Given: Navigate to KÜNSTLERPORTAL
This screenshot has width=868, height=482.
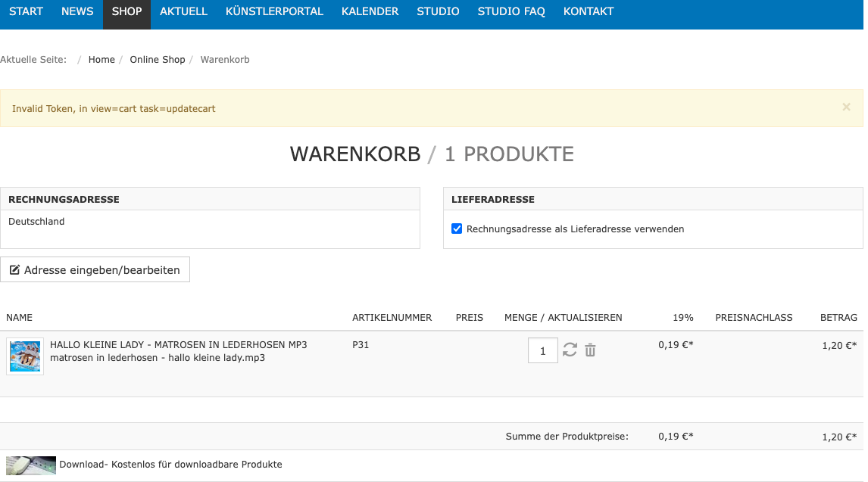Looking at the screenshot, I should coord(274,11).
